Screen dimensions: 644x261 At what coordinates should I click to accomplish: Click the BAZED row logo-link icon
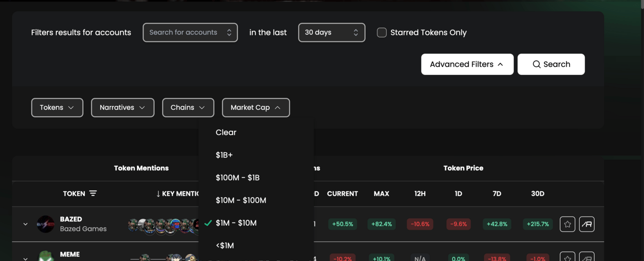587,224
